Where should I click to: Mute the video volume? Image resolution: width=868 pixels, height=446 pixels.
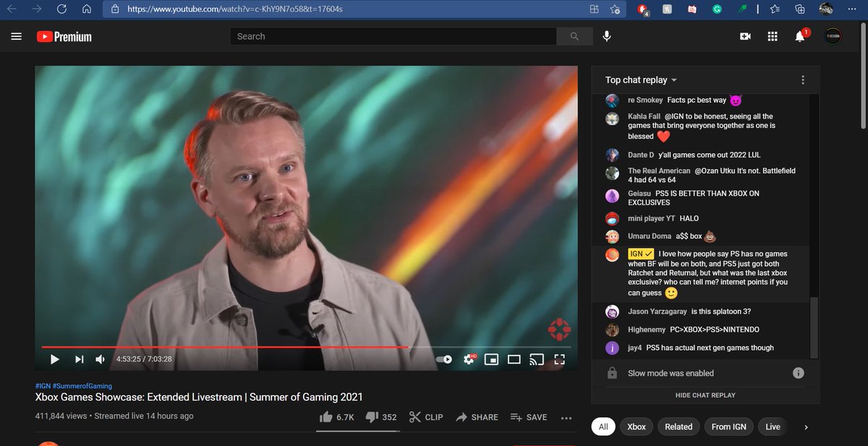pos(101,359)
